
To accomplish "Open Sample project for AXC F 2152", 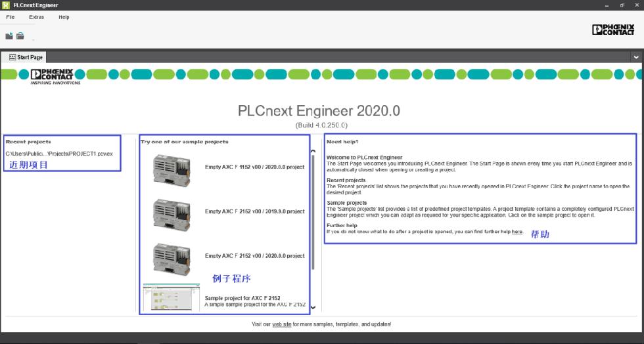I will pyautogui.click(x=242, y=298).
